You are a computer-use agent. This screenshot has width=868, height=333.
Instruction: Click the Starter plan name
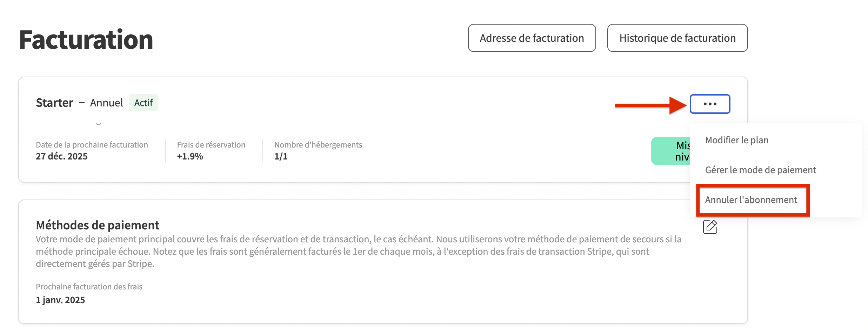click(54, 103)
